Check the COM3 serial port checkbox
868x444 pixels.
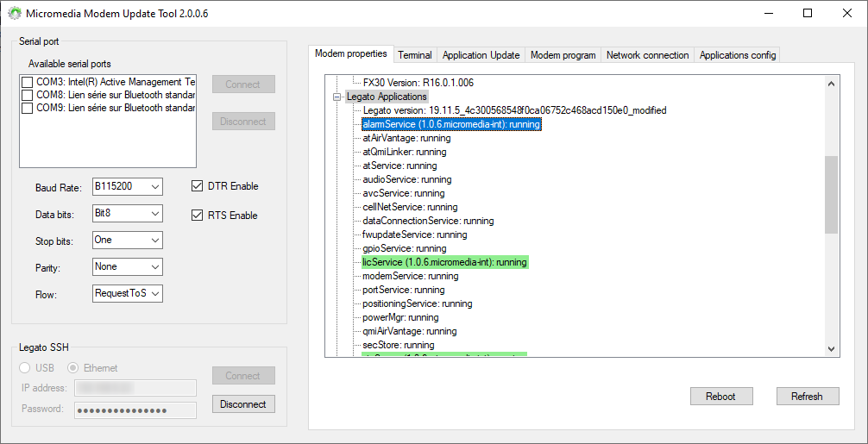pyautogui.click(x=28, y=82)
